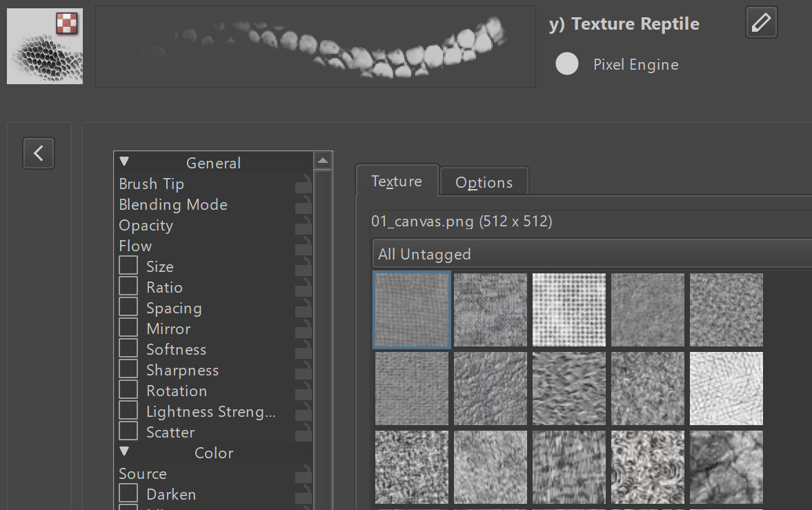The height and width of the screenshot is (510, 812).
Task: Click the Texture Reptile brush preset thumbnail
Action: (x=45, y=46)
